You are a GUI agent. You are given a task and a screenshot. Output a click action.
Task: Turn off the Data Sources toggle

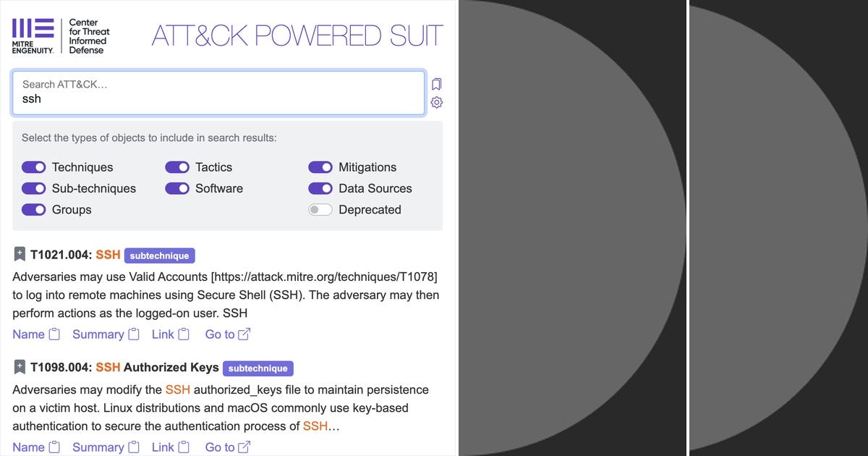point(320,188)
